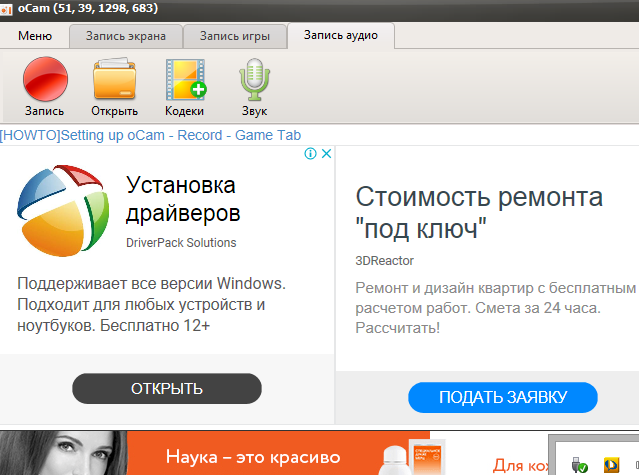The image size is (639, 475).
Task: Open the Меню menu
Action: [x=35, y=36]
